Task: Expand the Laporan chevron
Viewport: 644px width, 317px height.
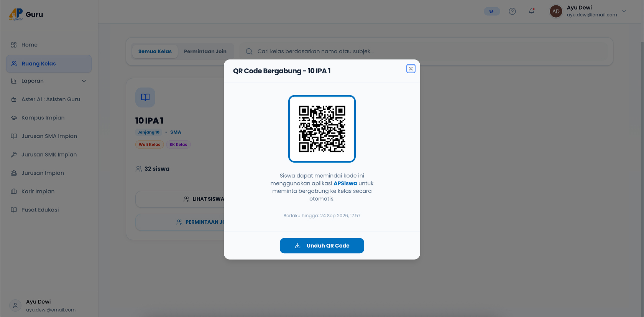Action: point(84,81)
